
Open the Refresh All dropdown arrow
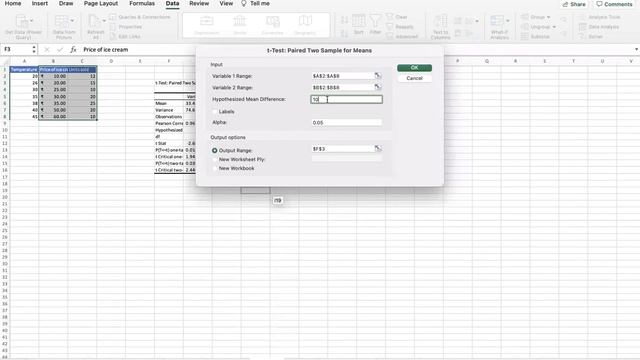(104, 21)
